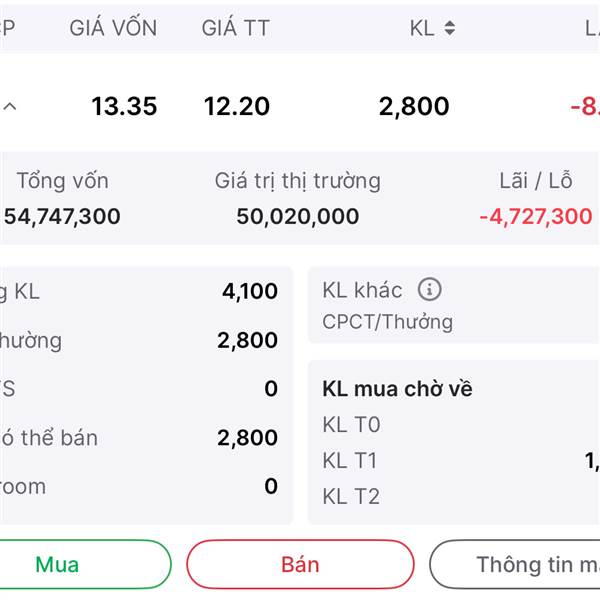600x600 pixels.
Task: Click the CPCT/Thưởng label
Action: coord(387,322)
